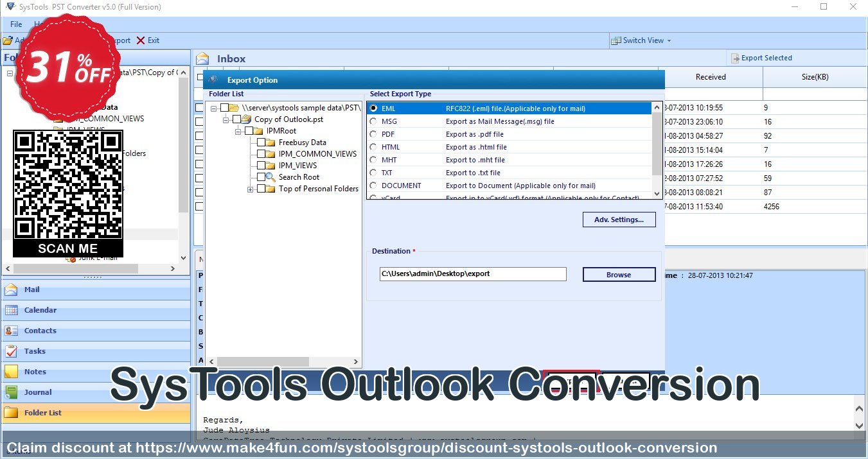The image size is (868, 459).
Task: Click the Switch View icon in the toolbar
Action: pos(616,40)
